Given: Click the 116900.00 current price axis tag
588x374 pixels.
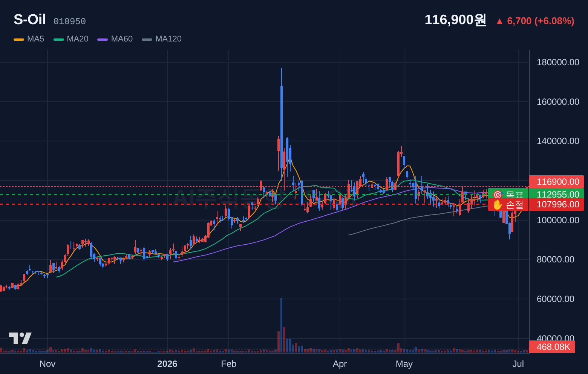Looking at the screenshot, I should [557, 182].
